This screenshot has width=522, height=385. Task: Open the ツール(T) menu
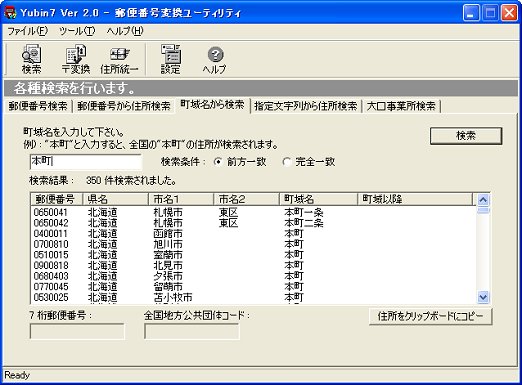77,31
